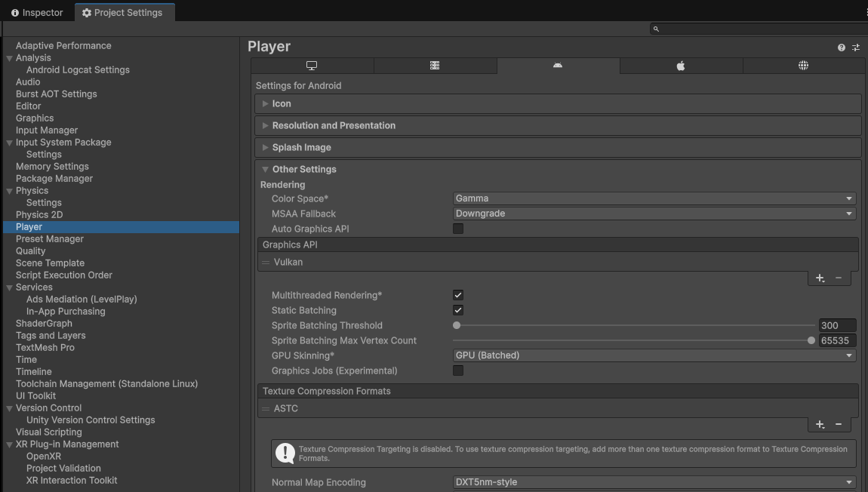Grab the Vulkan reorder handle
This screenshot has height=492, width=868.
pyautogui.click(x=266, y=263)
